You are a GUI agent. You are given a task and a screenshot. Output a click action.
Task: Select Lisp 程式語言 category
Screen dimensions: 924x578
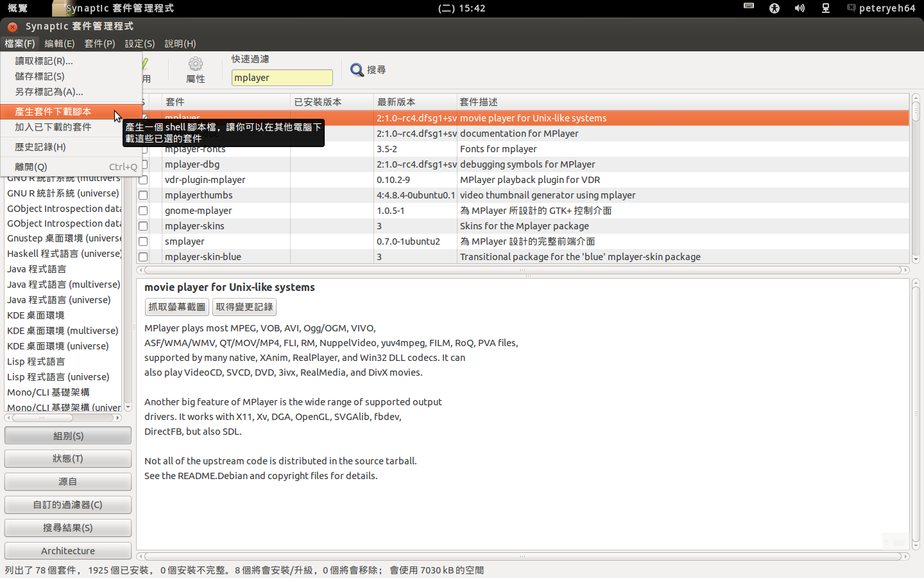tap(64, 362)
